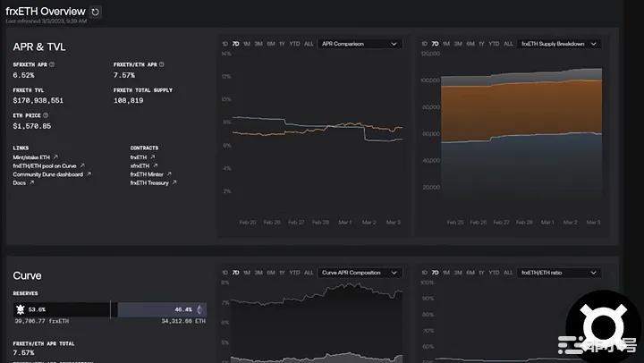Select 1M range on APR Comparison chart
Image resolution: width=644 pixels, height=363 pixels.
tap(246, 43)
